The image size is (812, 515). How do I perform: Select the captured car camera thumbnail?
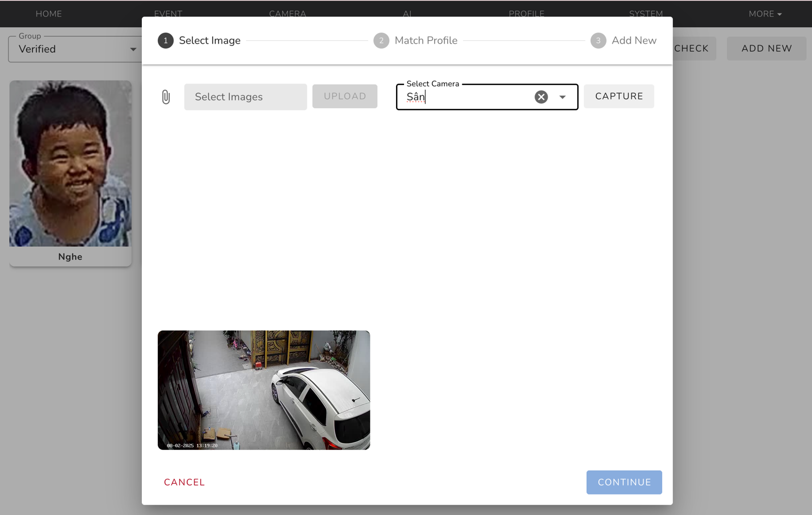(264, 390)
